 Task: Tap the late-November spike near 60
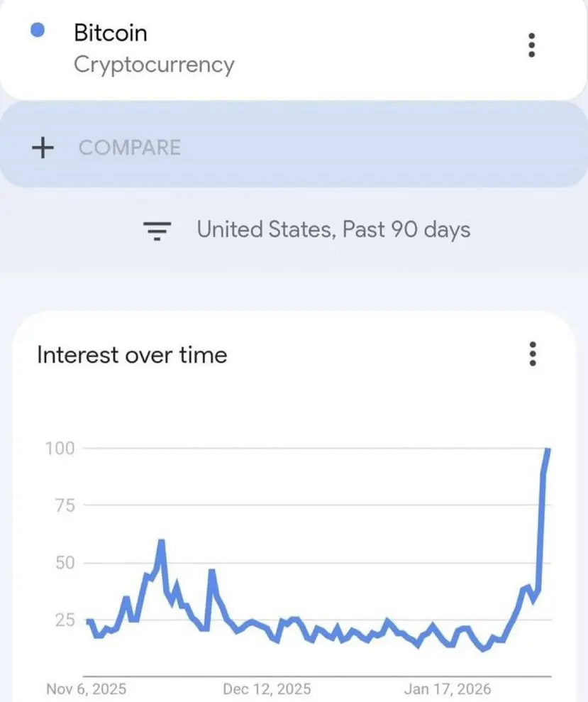tap(161, 542)
